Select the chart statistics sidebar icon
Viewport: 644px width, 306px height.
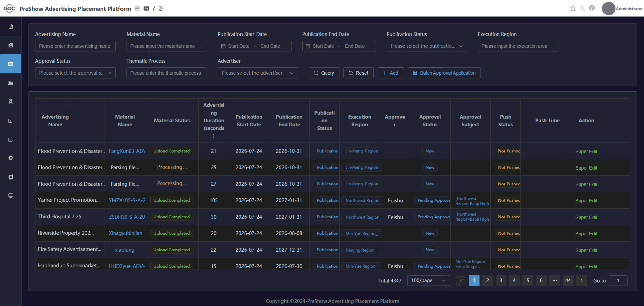(11, 83)
